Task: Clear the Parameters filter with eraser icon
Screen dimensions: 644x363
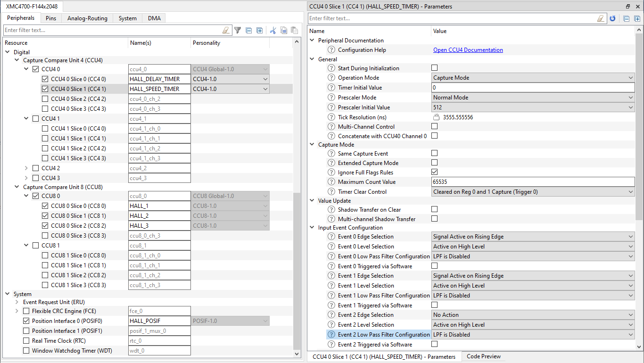Action: (x=601, y=18)
